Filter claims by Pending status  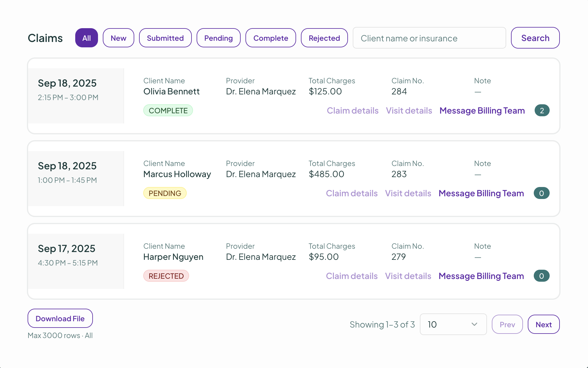click(x=218, y=38)
